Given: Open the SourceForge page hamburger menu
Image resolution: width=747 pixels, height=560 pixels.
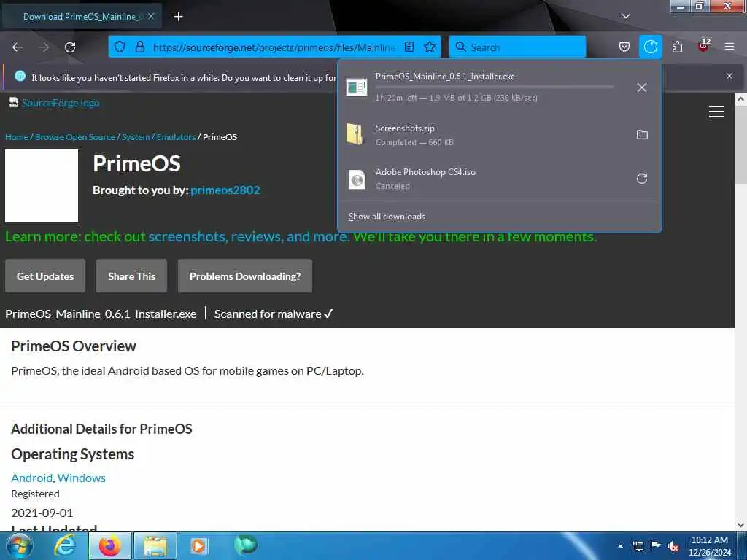Looking at the screenshot, I should [716, 112].
